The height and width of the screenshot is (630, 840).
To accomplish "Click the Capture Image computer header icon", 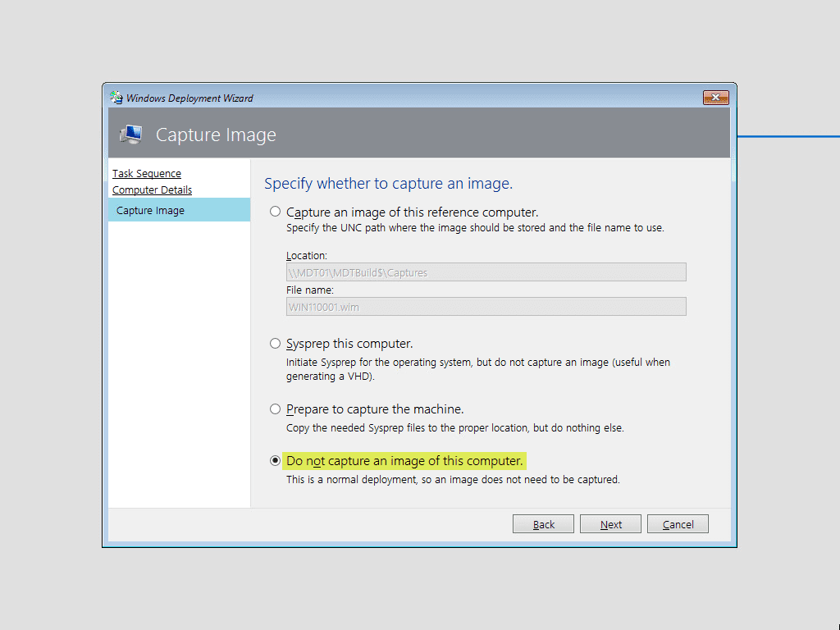I will pos(131,135).
